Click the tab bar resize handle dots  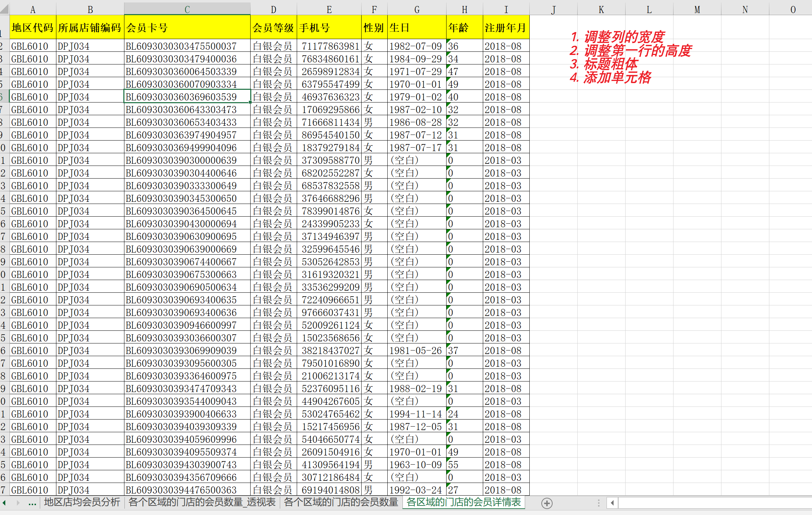point(598,503)
